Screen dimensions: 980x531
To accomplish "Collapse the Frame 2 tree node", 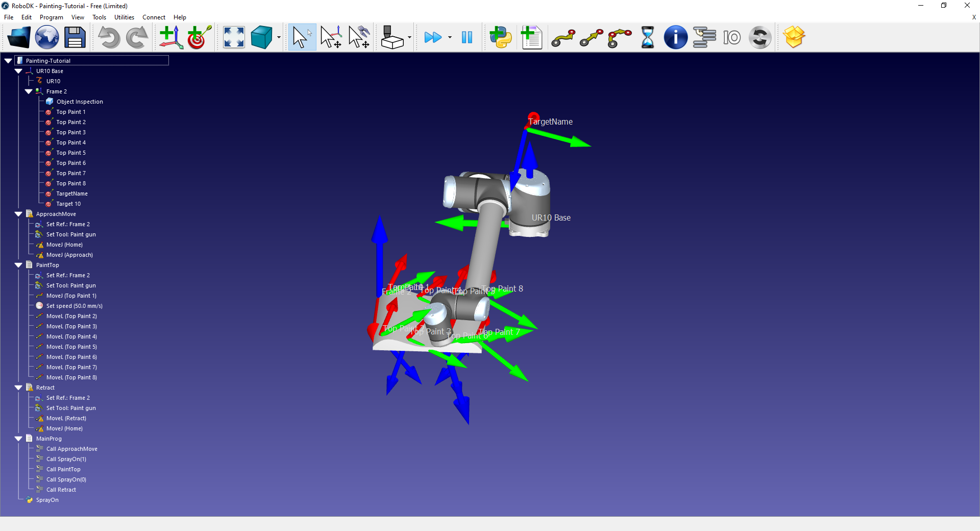I will pos(29,91).
